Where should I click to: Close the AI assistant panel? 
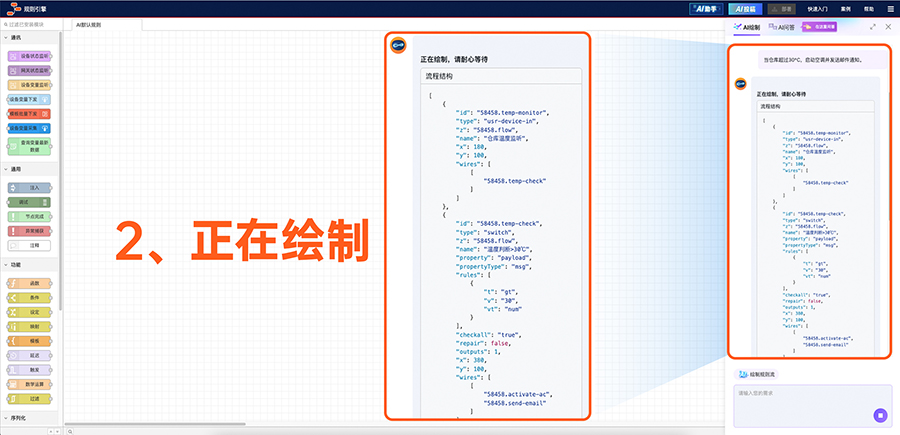click(888, 27)
